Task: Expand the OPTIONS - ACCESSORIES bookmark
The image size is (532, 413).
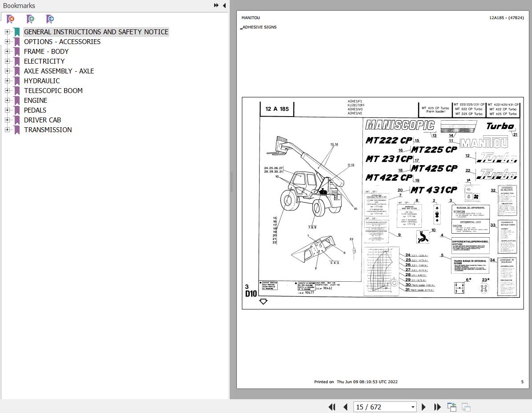Action: coord(7,42)
